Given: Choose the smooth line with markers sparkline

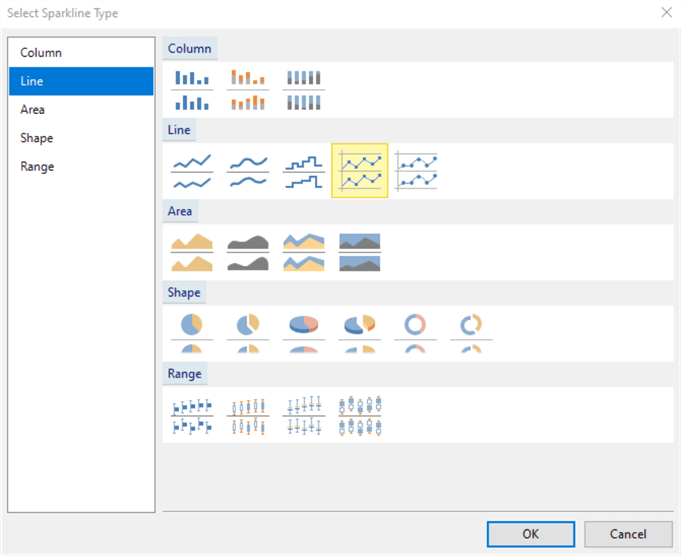Looking at the screenshot, I should 416,170.
